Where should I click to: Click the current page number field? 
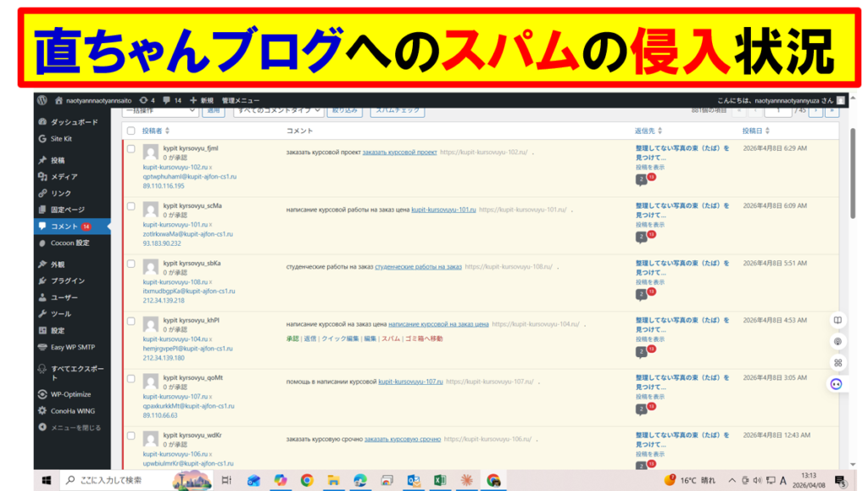click(x=777, y=110)
